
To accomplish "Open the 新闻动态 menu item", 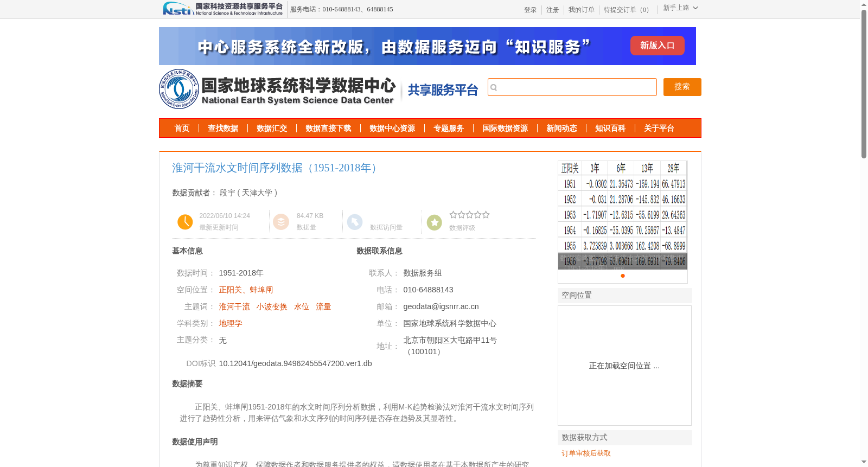I will coord(561,129).
